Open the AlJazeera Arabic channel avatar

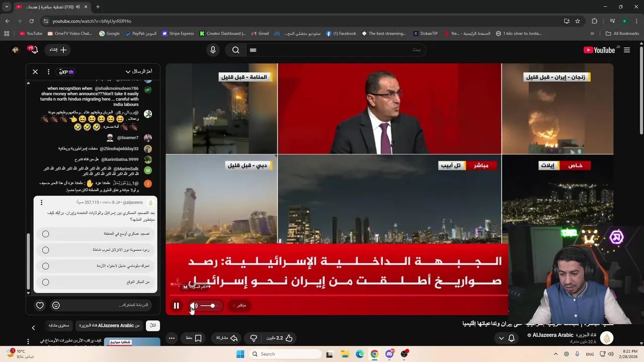click(607, 338)
